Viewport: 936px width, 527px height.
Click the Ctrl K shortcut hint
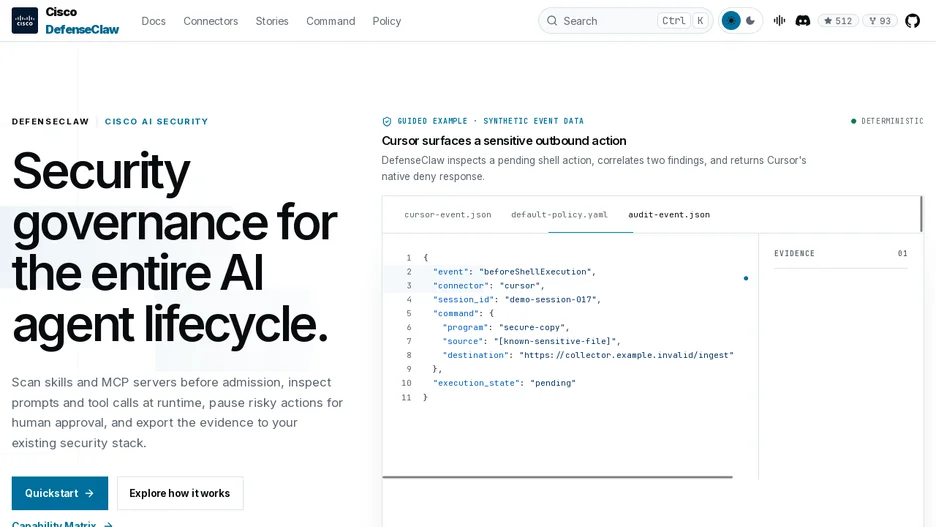pos(683,21)
